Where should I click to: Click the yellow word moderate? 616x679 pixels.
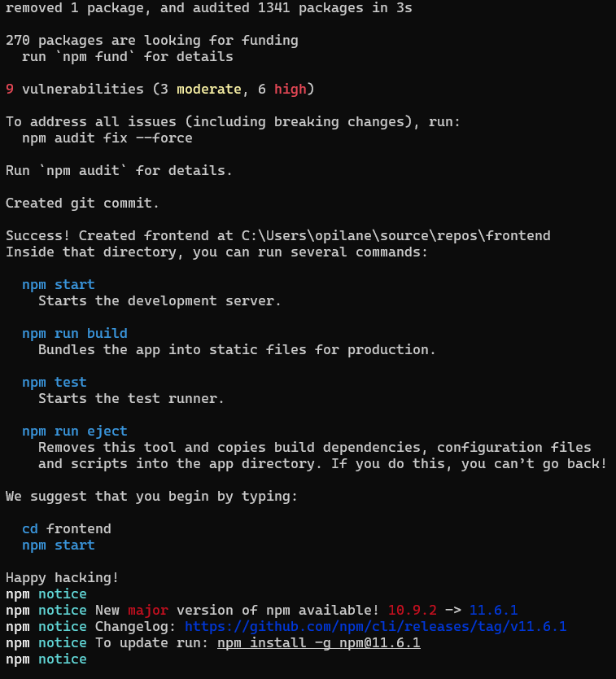tap(209, 90)
